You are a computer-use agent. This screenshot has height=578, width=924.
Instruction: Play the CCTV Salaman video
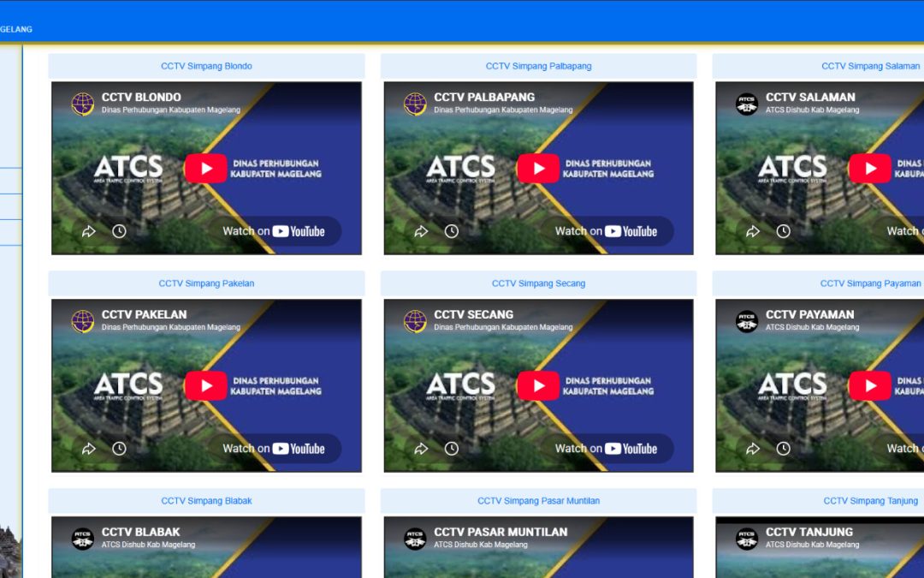(x=870, y=169)
